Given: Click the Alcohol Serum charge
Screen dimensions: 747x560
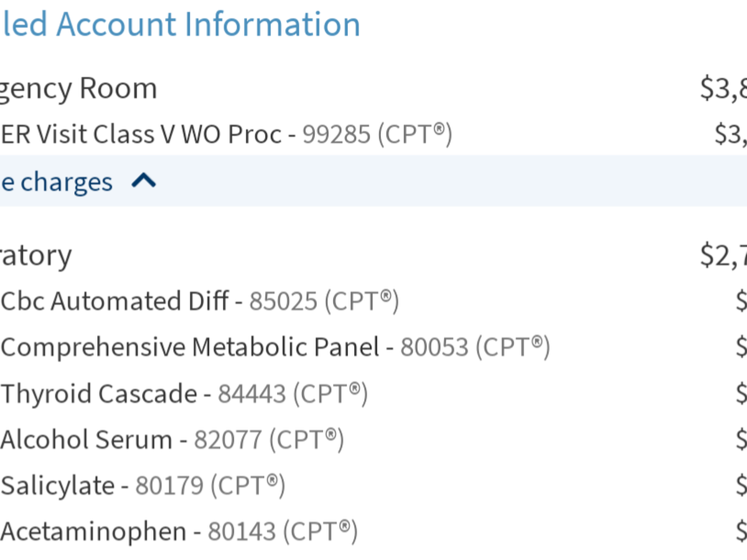Looking at the screenshot, I should (x=87, y=439).
